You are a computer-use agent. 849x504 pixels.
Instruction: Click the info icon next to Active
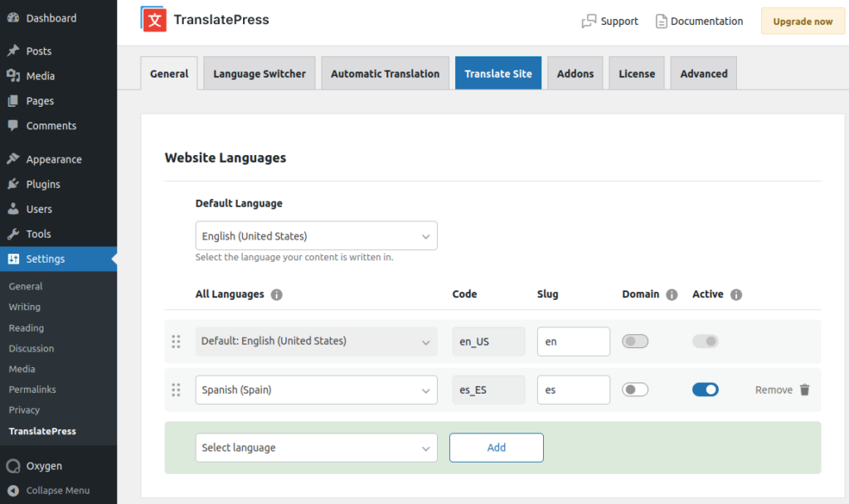point(736,294)
